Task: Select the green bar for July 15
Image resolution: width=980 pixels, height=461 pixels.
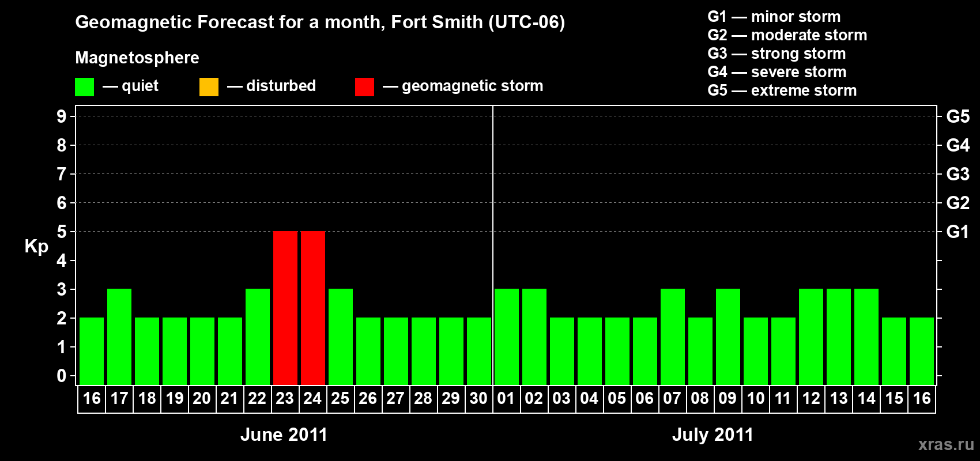Action: point(894,351)
